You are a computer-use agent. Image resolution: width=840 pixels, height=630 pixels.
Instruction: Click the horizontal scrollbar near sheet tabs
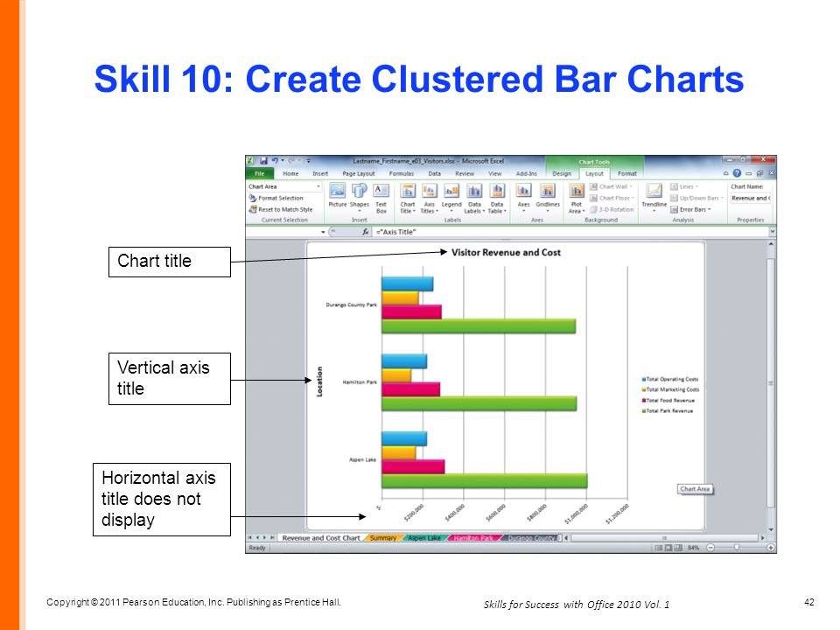point(664,537)
